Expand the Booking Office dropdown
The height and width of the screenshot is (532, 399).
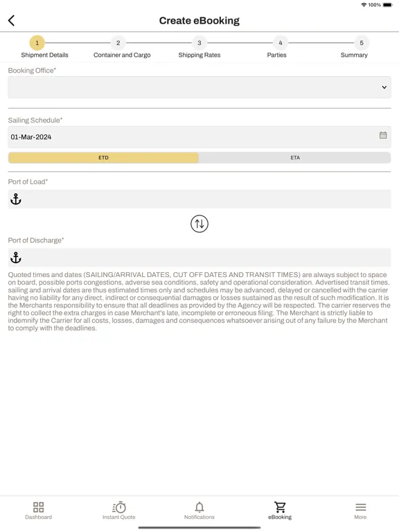(x=199, y=87)
